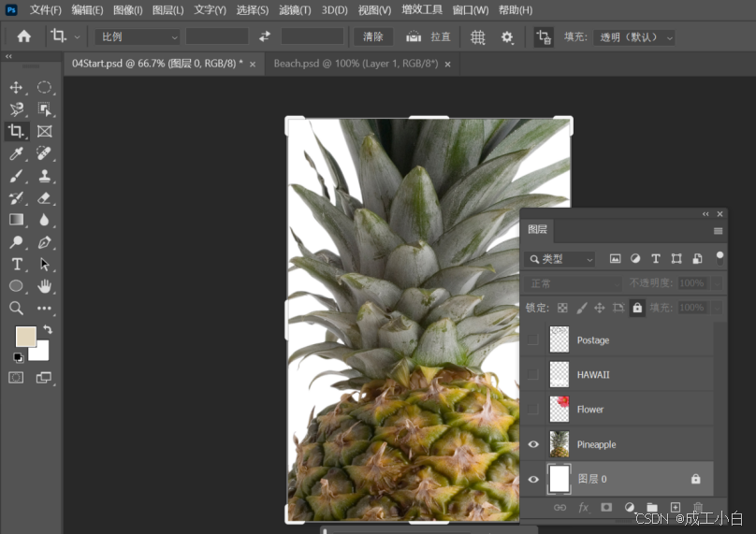Toggle lock all on layer
Viewport: 756px width, 534px height.
637,308
